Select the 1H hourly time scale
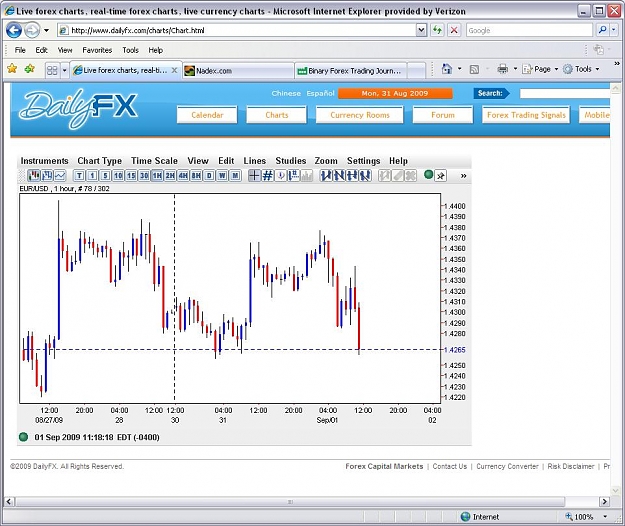The height and width of the screenshot is (526, 625). pos(157,176)
